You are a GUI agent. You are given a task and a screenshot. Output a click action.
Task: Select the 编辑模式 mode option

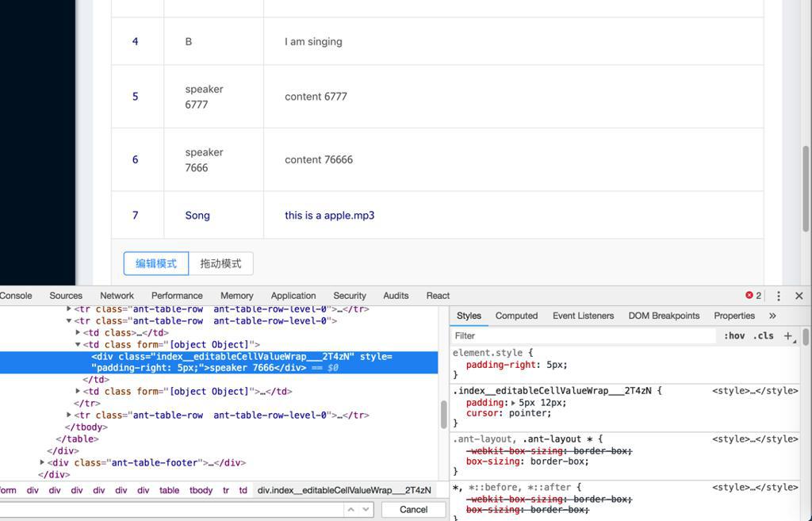point(156,263)
